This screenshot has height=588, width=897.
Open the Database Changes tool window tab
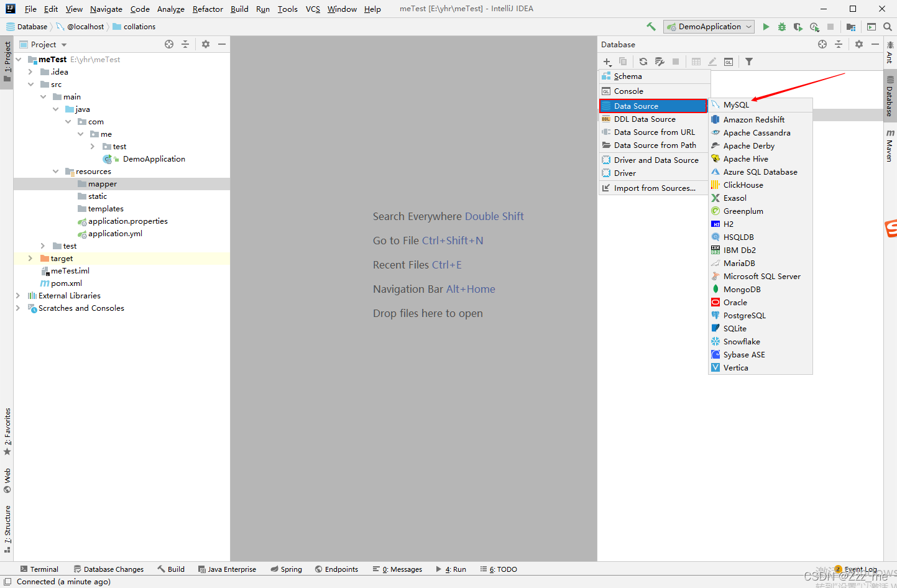[109, 569]
